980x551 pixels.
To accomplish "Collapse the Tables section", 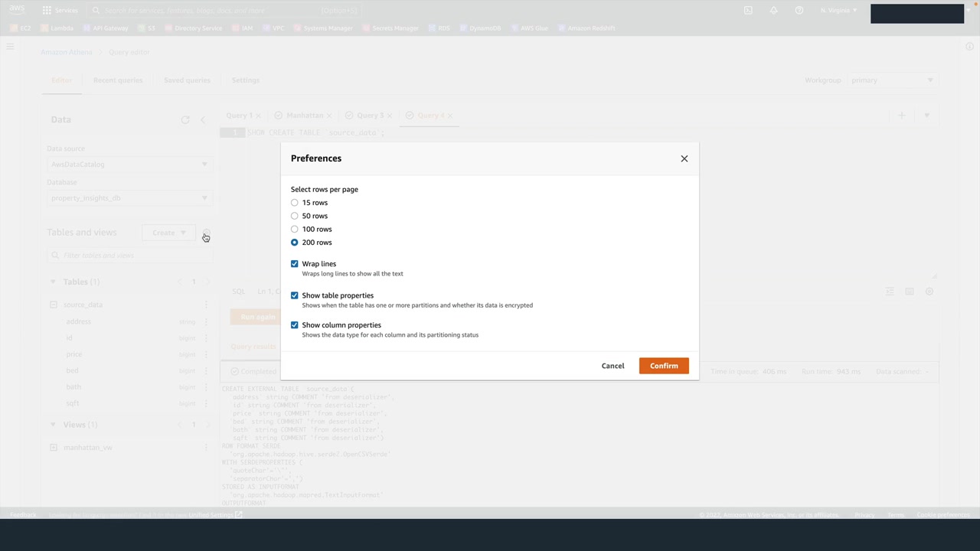I will pos(53,282).
